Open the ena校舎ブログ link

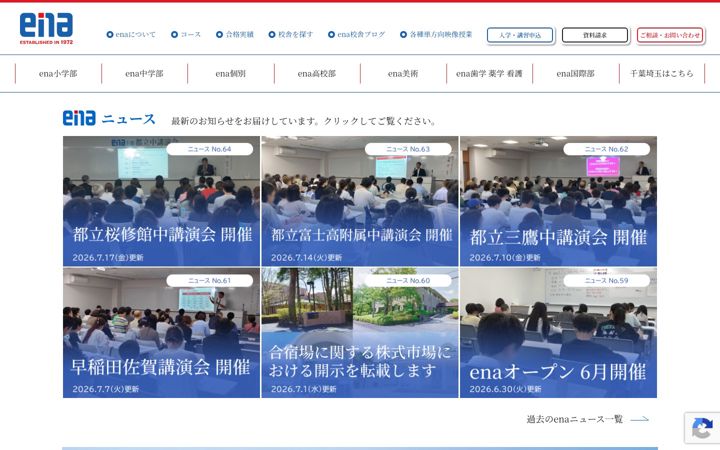(356, 34)
